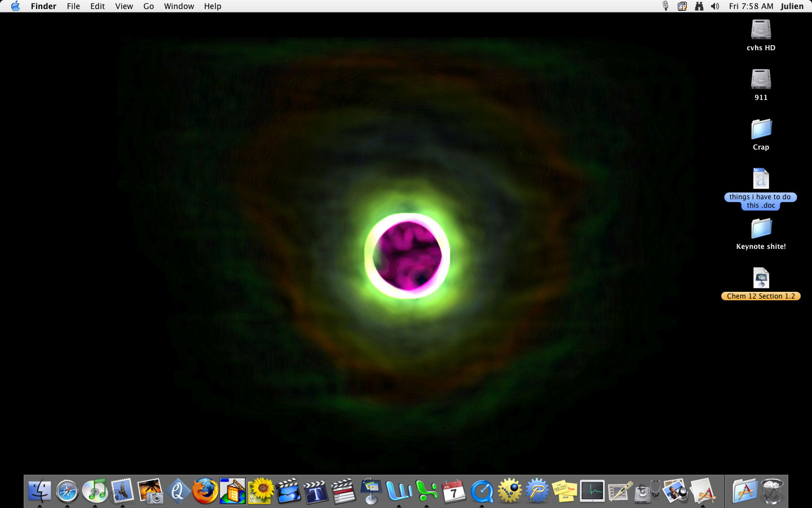Select the Chem 12 Section 1.2 file
Viewport: 812px width, 508px height.
(761, 278)
